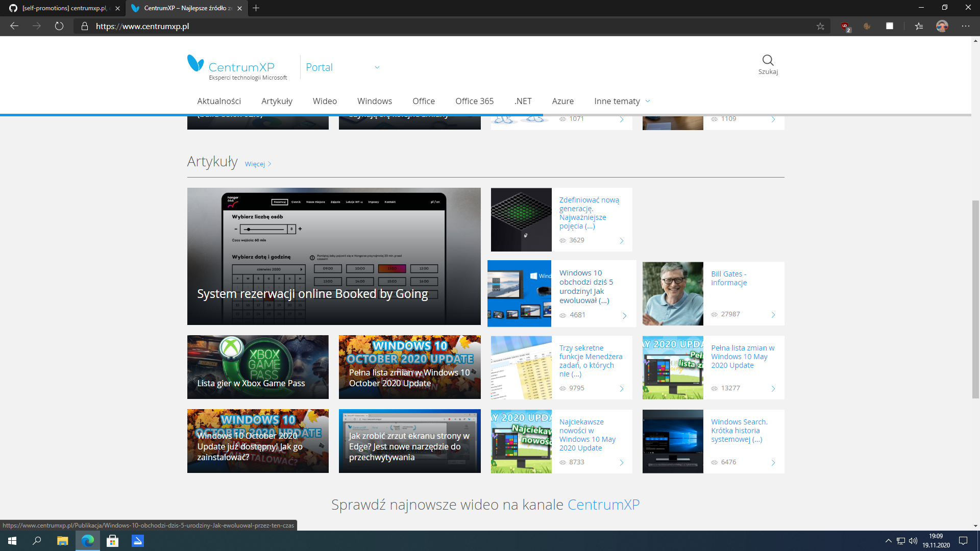The width and height of the screenshot is (980, 551).
Task: Open the Azure menu item
Action: tap(562, 101)
